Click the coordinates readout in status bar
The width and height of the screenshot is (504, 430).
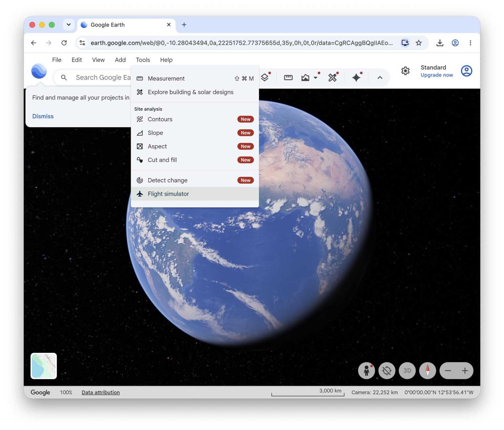pyautogui.click(x=439, y=392)
